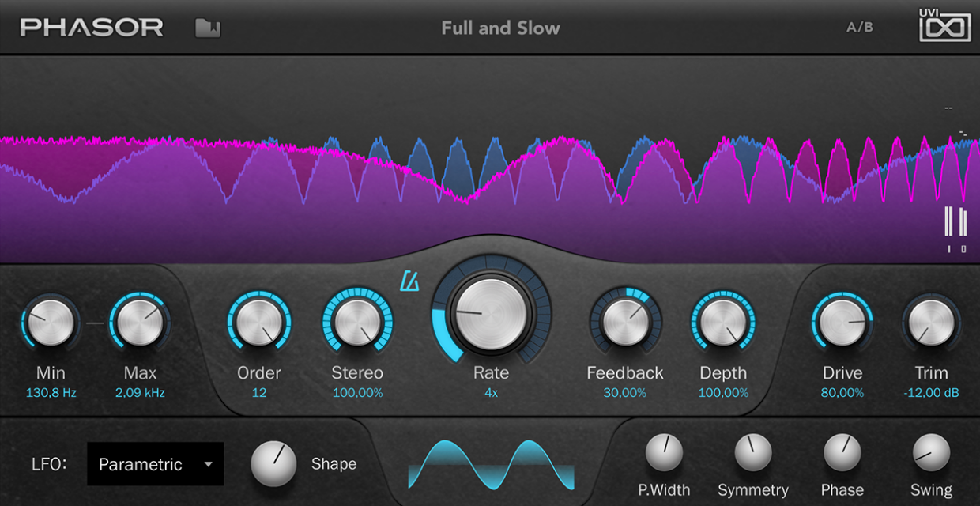Click the Trim knob
The height and width of the screenshot is (506, 980).
pos(931,323)
